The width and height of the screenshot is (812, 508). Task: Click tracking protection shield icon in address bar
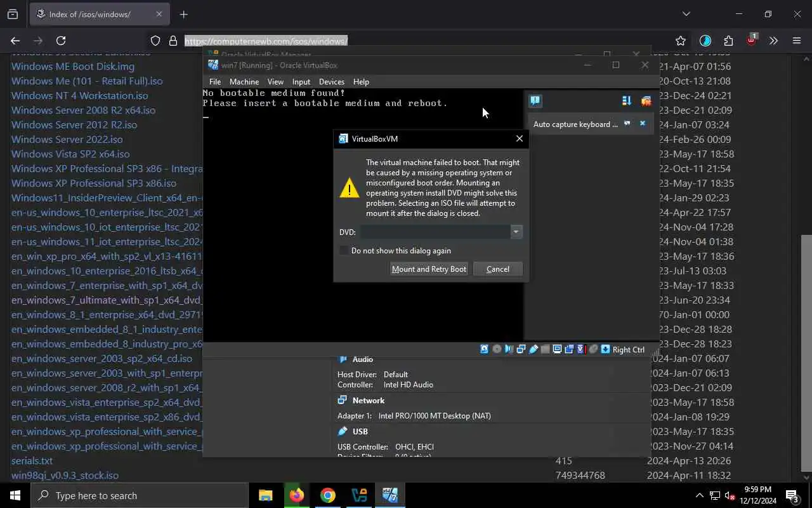point(155,41)
